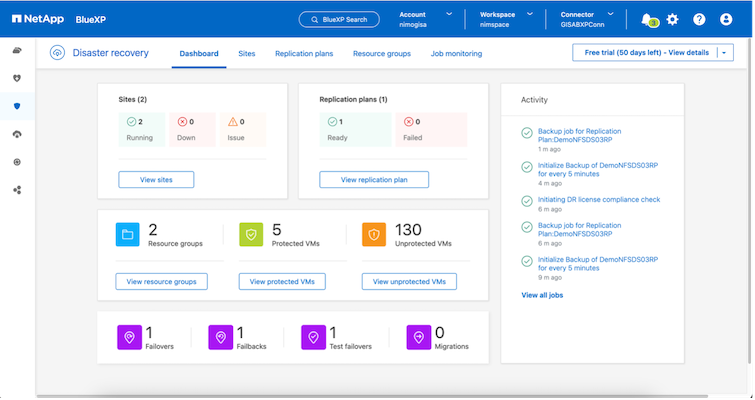Open the settings gear icon
The width and height of the screenshot is (755, 400).
672,19
